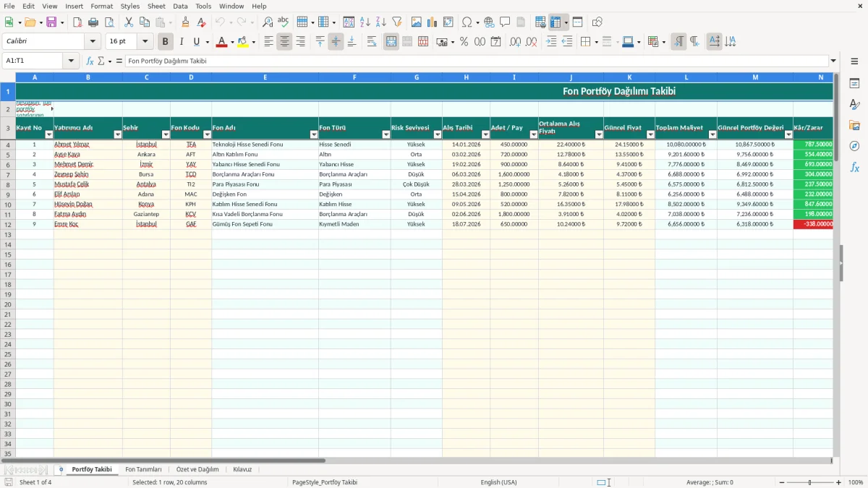Click the Copy icon
Image resolution: width=868 pixels, height=488 pixels.
145,22
